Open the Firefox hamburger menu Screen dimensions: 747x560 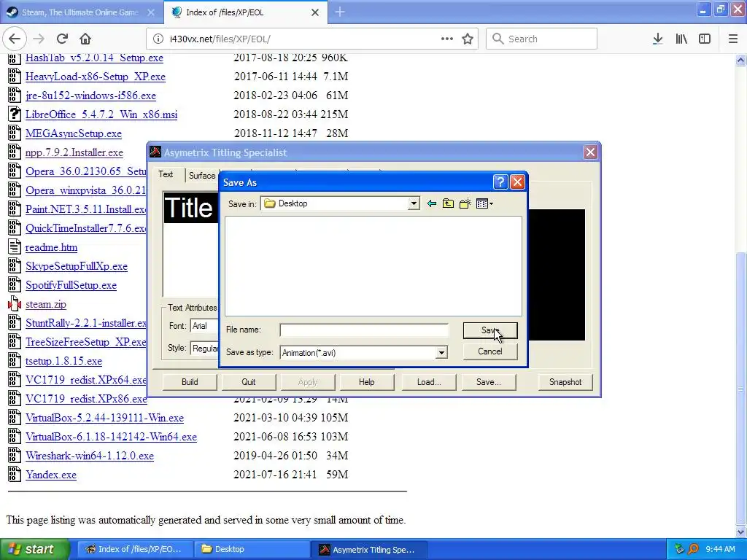coord(733,39)
